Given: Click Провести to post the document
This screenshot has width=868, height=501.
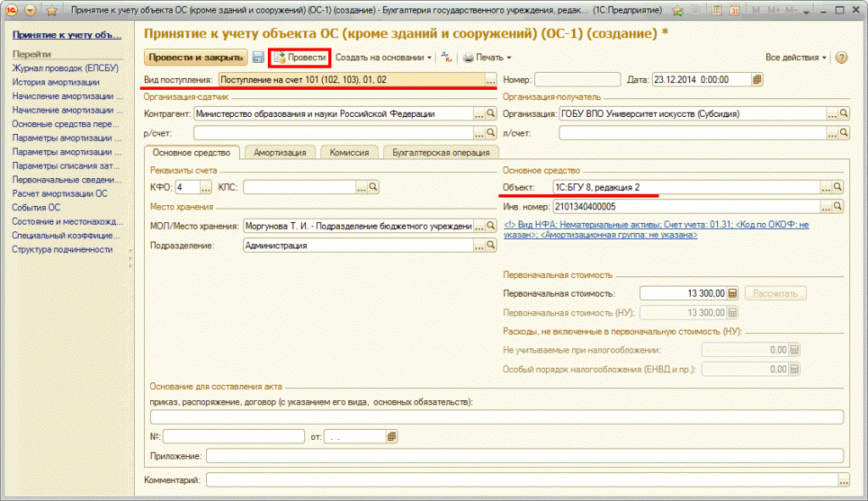Looking at the screenshot, I should [x=299, y=58].
